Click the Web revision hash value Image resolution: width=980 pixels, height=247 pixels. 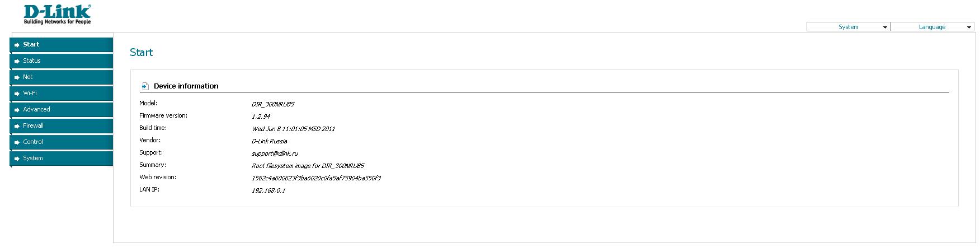click(316, 178)
